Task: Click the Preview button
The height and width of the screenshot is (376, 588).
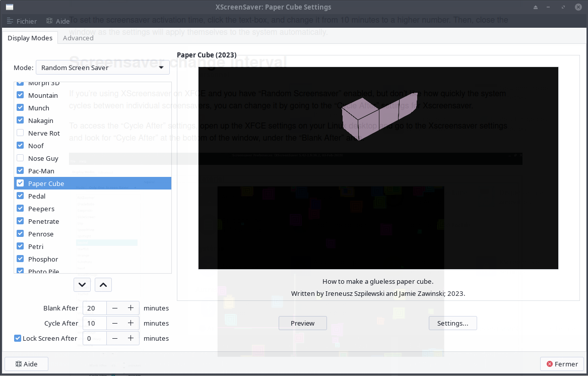Action: (x=302, y=323)
